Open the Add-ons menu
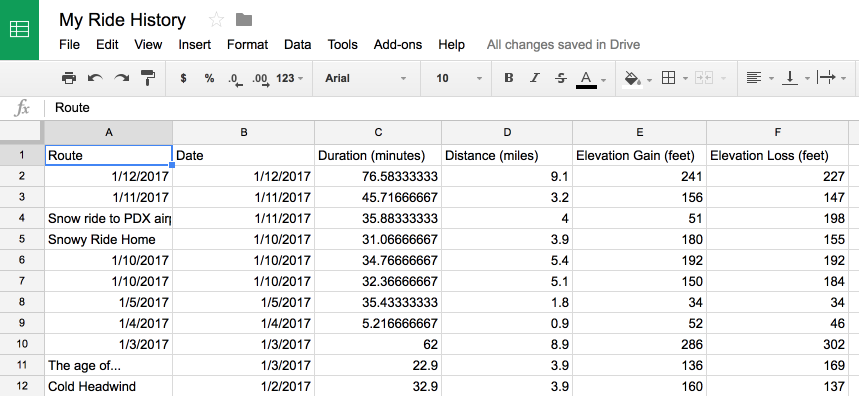Image resolution: width=859 pixels, height=396 pixels. (x=398, y=45)
